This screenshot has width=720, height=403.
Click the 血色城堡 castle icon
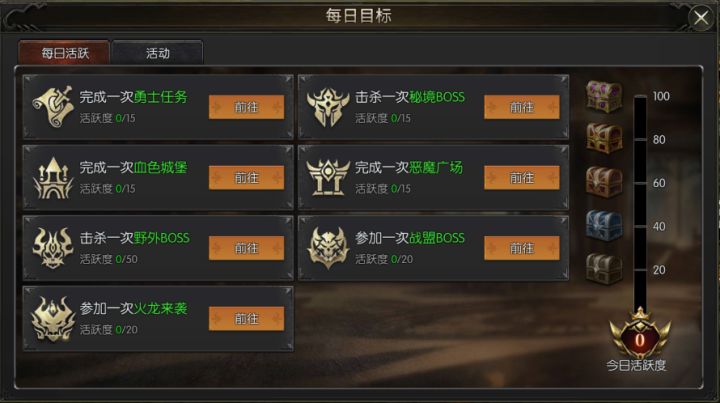tap(53, 178)
